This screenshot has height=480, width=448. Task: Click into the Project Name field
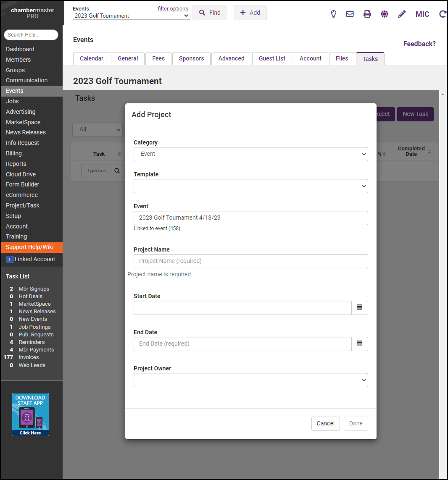coord(250,261)
